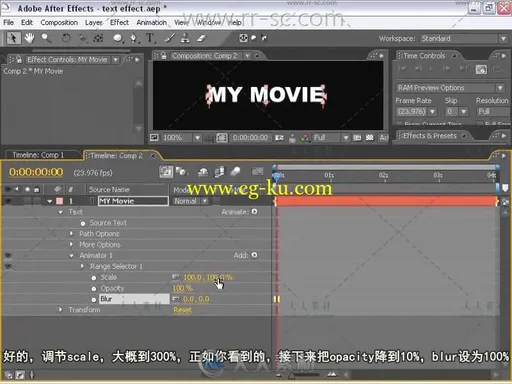
Task: Open the Workspace Standard dropdown
Action: (464, 39)
